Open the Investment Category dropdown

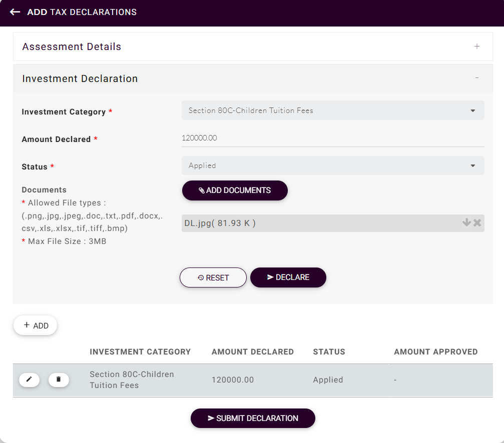pyautogui.click(x=333, y=110)
